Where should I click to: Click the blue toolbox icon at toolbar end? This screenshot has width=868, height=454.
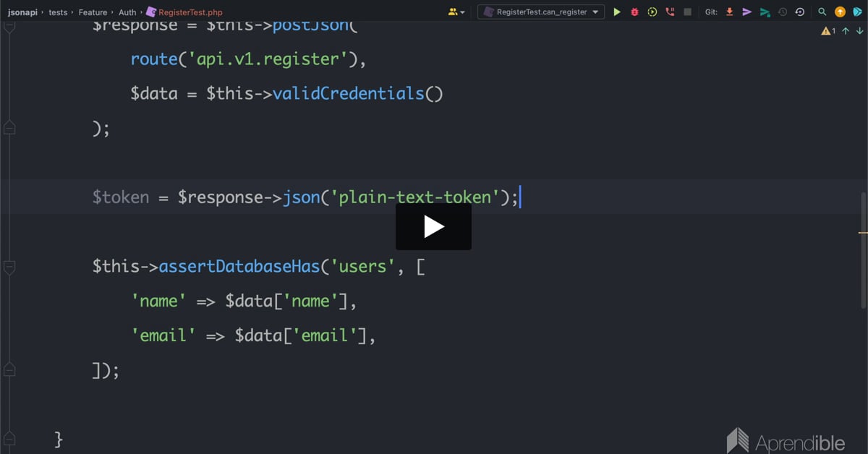point(857,12)
